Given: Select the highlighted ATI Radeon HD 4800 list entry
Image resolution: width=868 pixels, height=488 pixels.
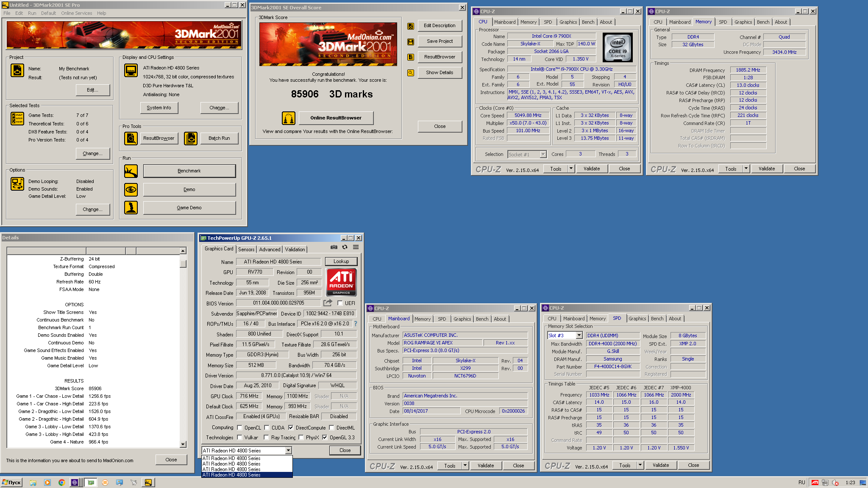Looking at the screenshot, I should [247, 475].
